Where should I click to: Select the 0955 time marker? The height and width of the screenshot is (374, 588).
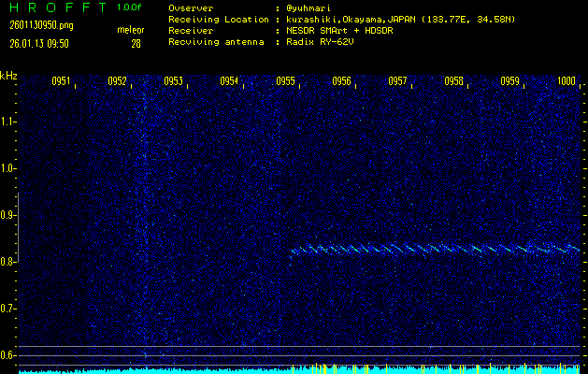[285, 81]
